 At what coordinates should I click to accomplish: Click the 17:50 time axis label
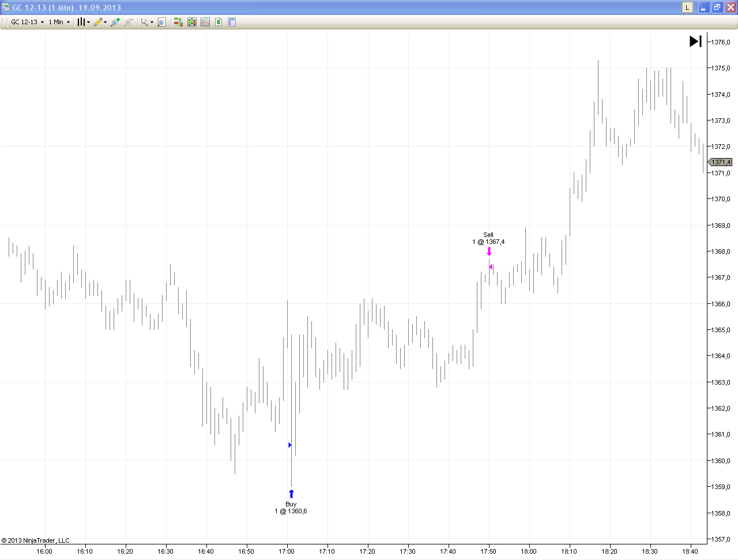coord(488,551)
